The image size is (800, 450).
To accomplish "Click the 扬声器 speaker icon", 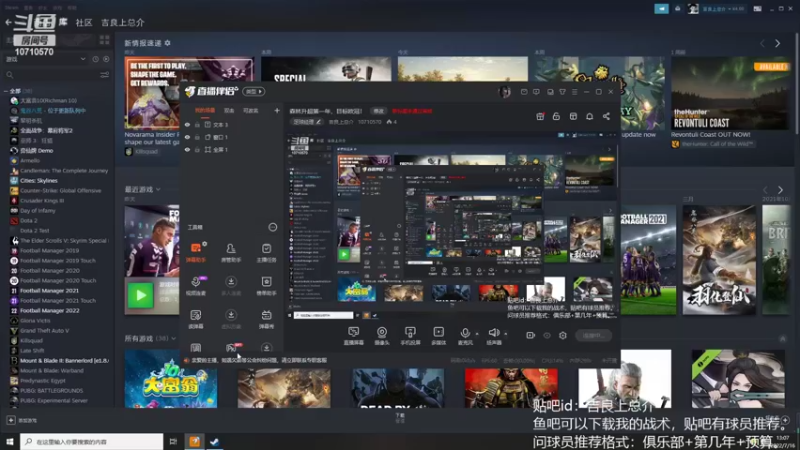I will (493, 333).
